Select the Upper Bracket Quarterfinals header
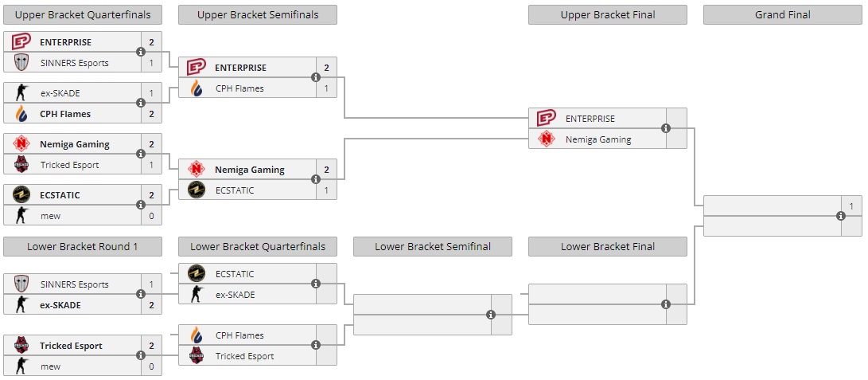The width and height of the screenshot is (868, 380). (83, 15)
